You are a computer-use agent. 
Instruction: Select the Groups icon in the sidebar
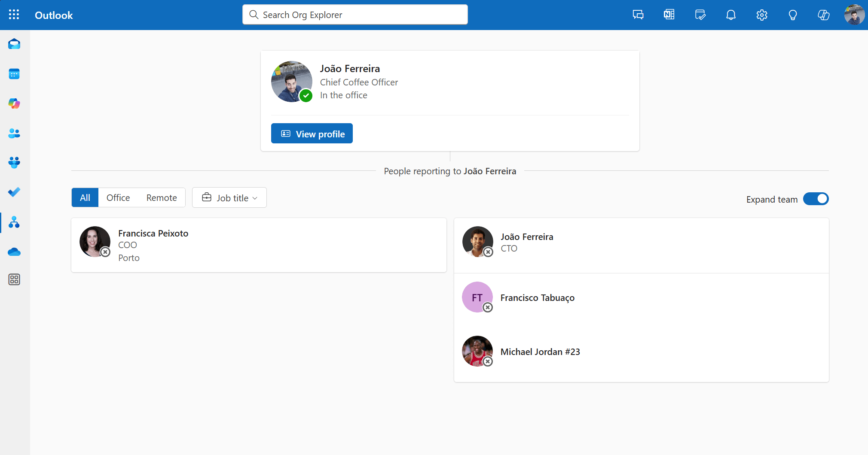click(x=14, y=162)
